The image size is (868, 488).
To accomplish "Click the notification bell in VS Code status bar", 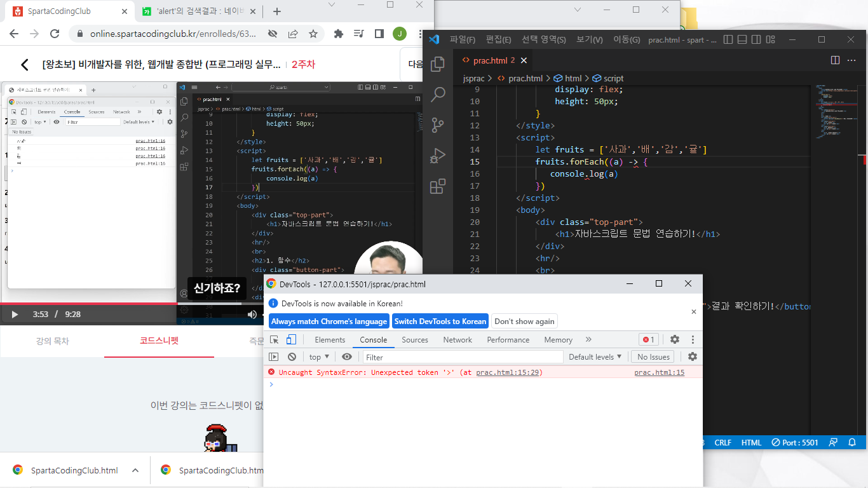I will click(x=853, y=442).
